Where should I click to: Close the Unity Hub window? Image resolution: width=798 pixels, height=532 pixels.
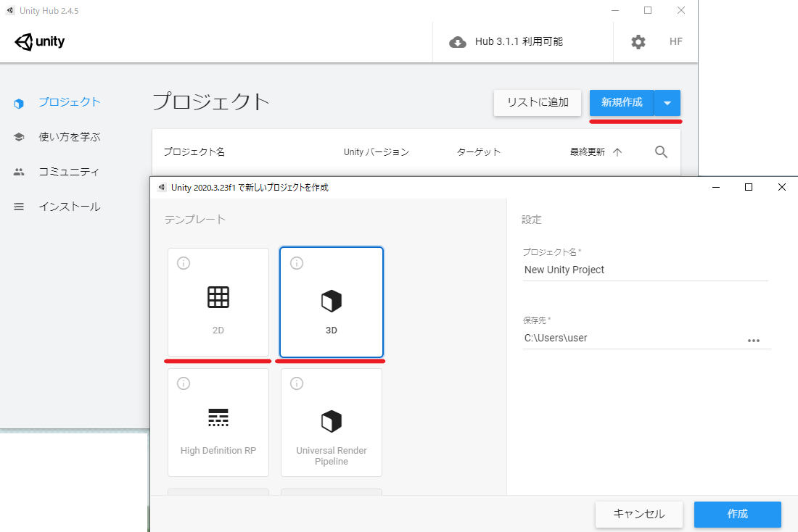click(681, 10)
